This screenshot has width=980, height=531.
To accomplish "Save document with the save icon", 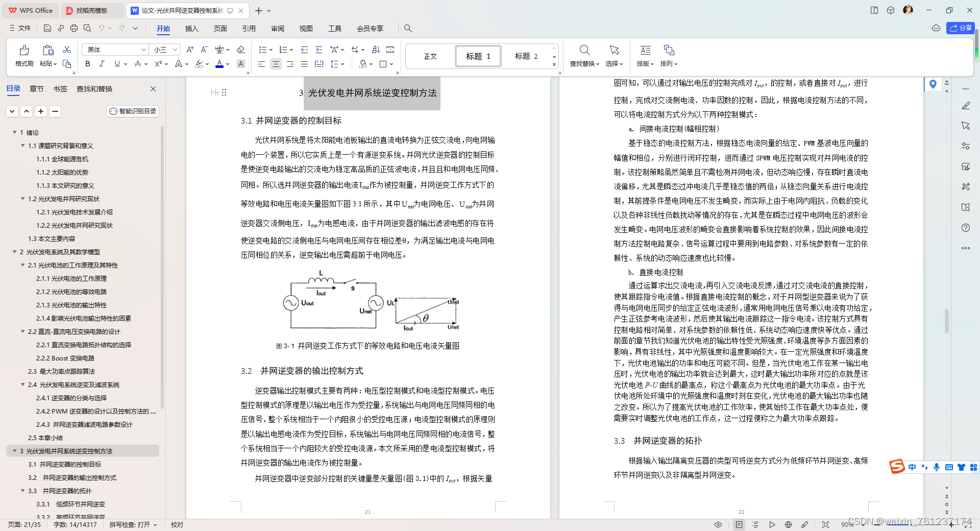I will coord(47,28).
